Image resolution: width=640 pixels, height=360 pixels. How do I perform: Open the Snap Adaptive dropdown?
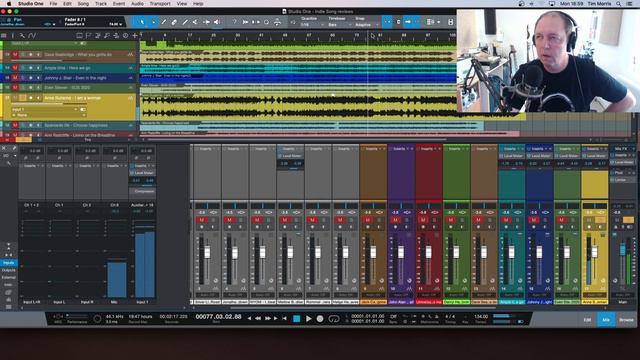[x=366, y=25]
